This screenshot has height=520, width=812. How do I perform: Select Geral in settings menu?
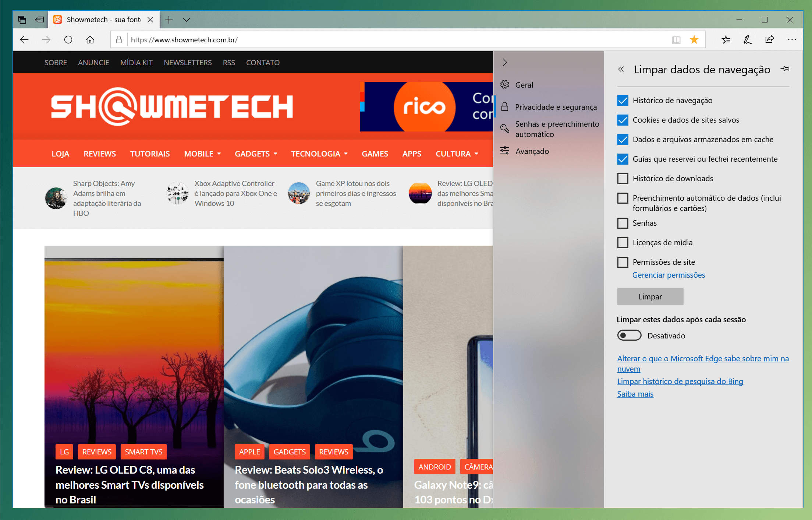tap(524, 85)
